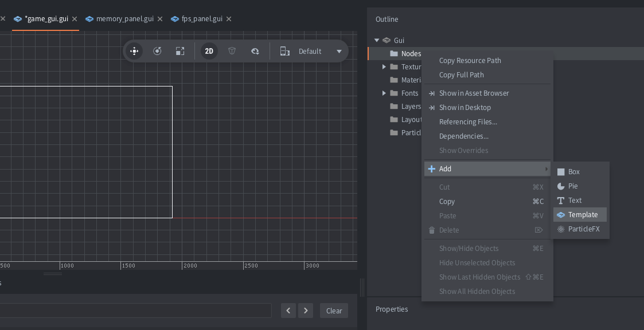The width and height of the screenshot is (644, 330).
Task: Collapse the Gui root node
Action: [377, 40]
